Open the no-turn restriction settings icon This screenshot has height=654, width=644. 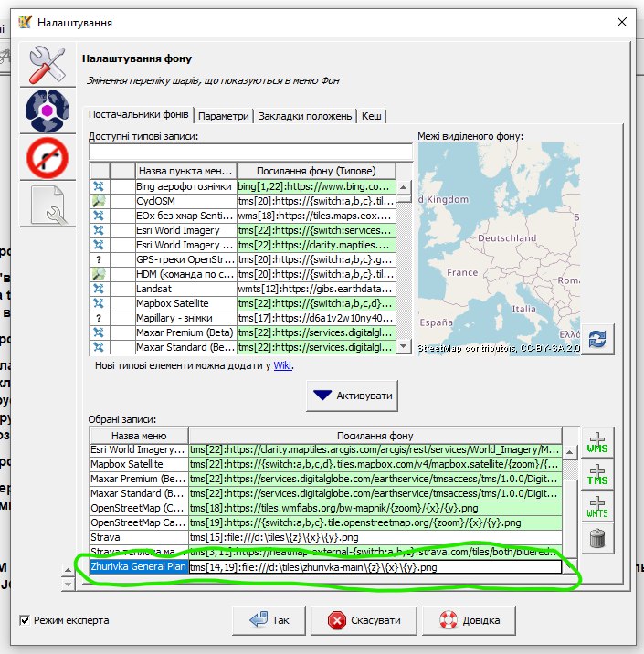click(48, 158)
